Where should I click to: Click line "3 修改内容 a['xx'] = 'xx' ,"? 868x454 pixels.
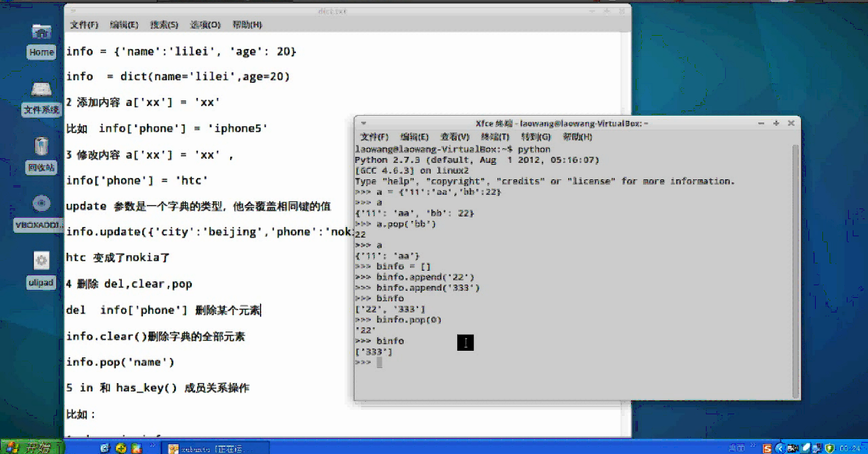pyautogui.click(x=150, y=155)
